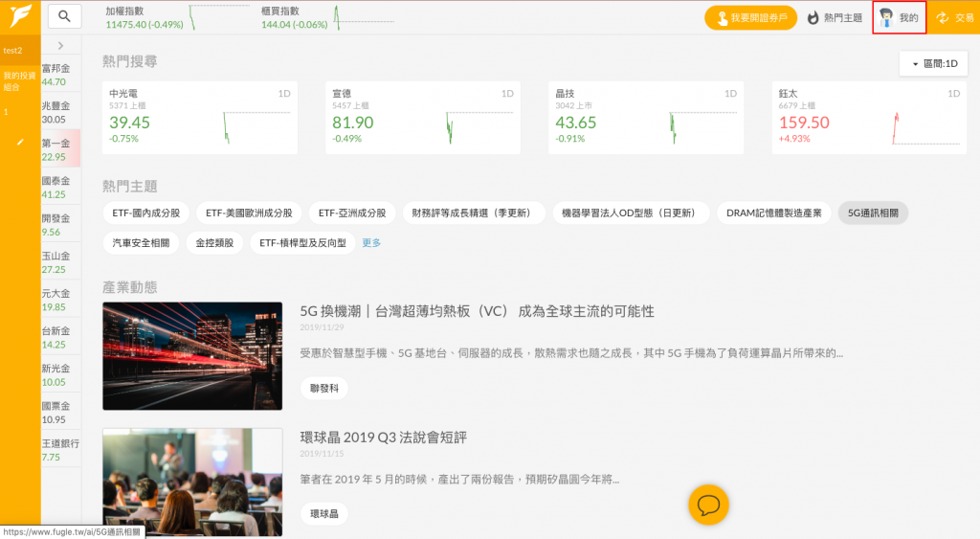This screenshot has height=539, width=980.
Task: Open 兆豐金 in watchlist
Action: (60, 113)
